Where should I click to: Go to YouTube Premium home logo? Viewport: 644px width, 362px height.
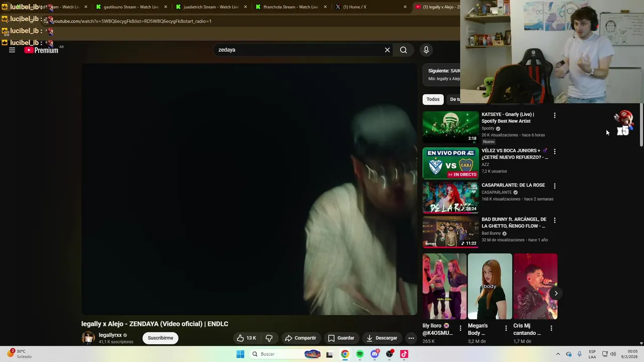(x=42, y=50)
